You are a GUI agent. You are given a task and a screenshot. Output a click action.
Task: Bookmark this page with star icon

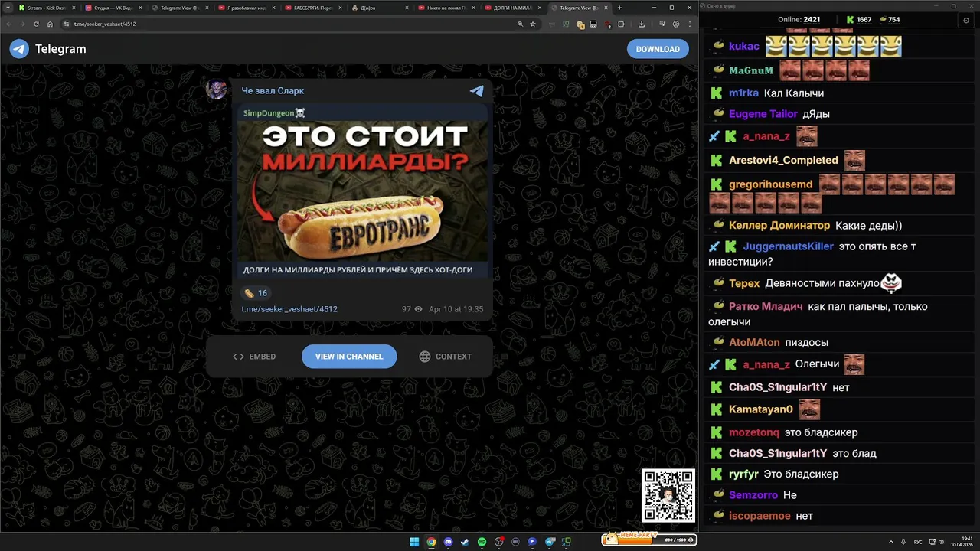click(533, 24)
